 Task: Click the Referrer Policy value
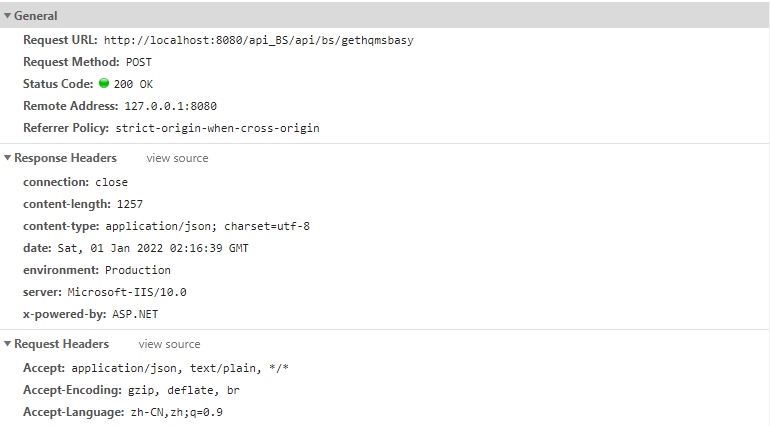point(217,128)
